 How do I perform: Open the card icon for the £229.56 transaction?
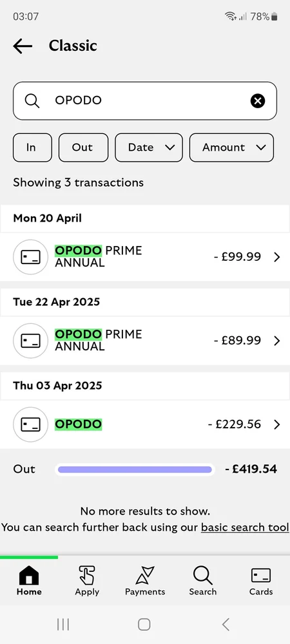[30, 424]
